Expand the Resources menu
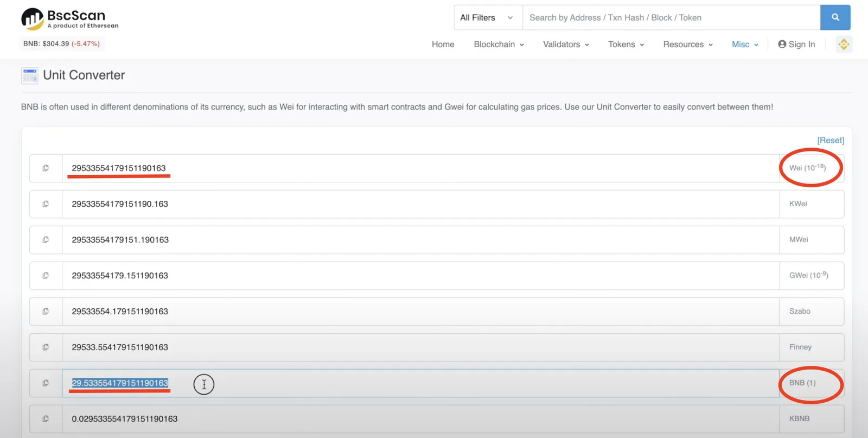This screenshot has width=868, height=438. pos(688,45)
